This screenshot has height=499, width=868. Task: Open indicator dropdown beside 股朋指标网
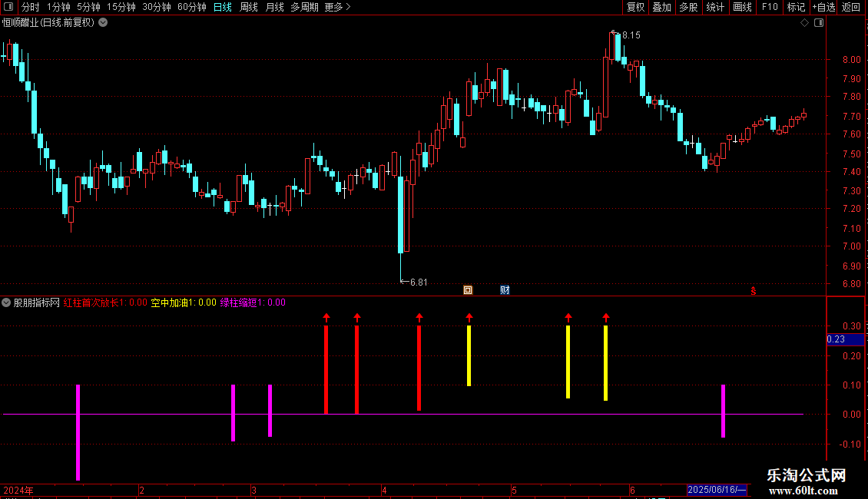click(6, 302)
